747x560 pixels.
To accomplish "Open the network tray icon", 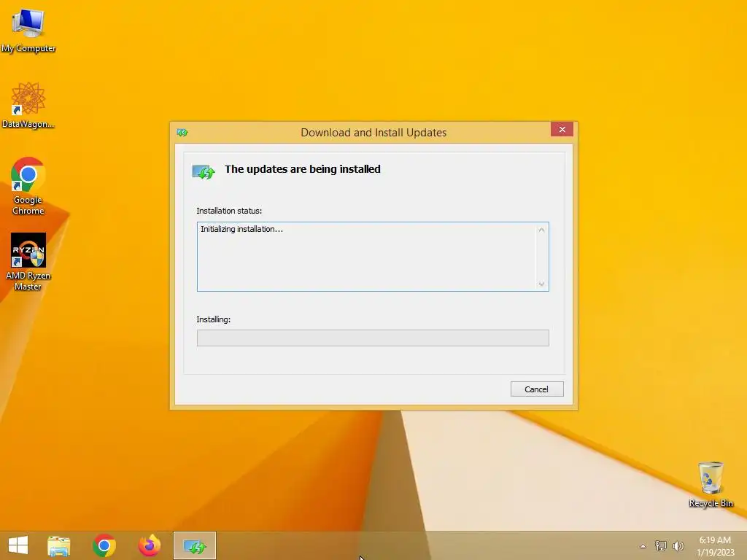I will click(661, 546).
